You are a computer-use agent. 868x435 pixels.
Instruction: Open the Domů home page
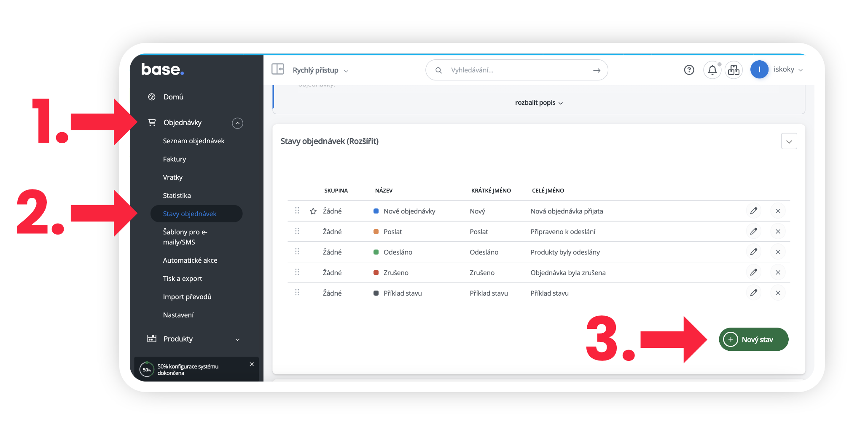point(173,97)
